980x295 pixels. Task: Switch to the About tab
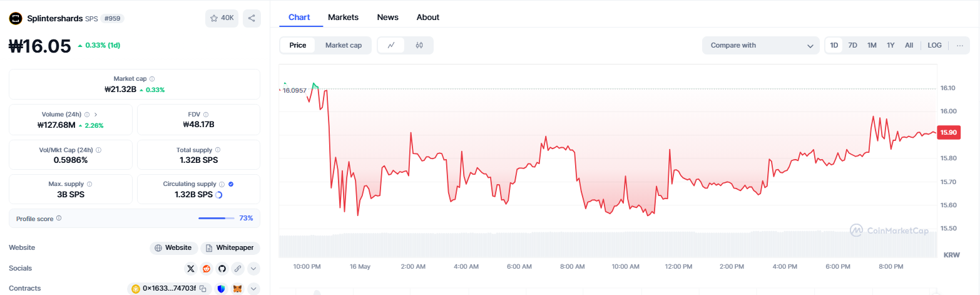(x=428, y=18)
